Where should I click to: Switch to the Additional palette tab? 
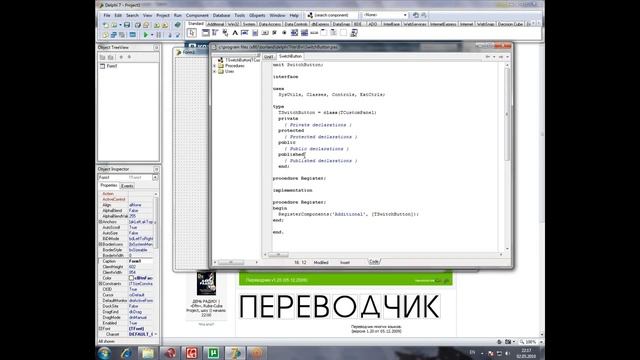pos(216,24)
